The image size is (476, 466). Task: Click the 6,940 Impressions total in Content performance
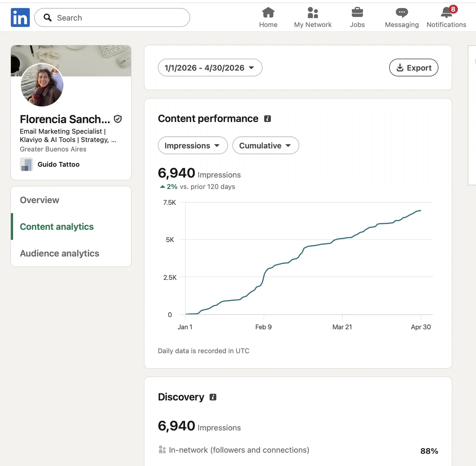tap(199, 173)
